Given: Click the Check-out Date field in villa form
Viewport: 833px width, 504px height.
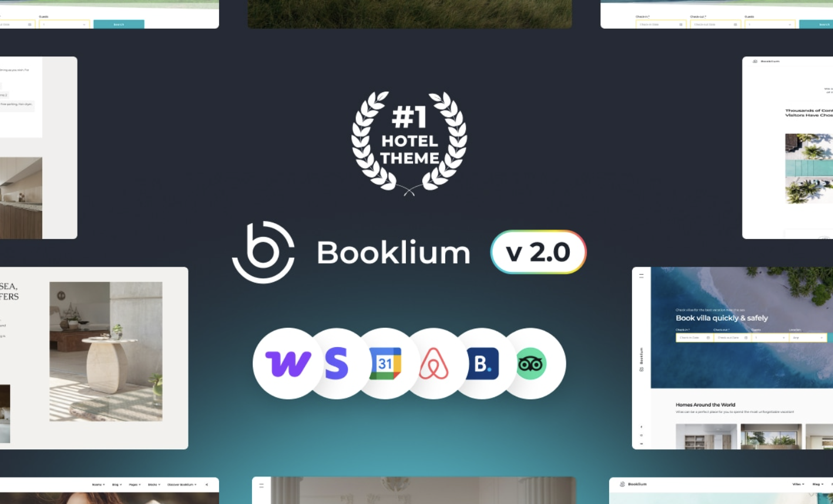Looking at the screenshot, I should [733, 338].
